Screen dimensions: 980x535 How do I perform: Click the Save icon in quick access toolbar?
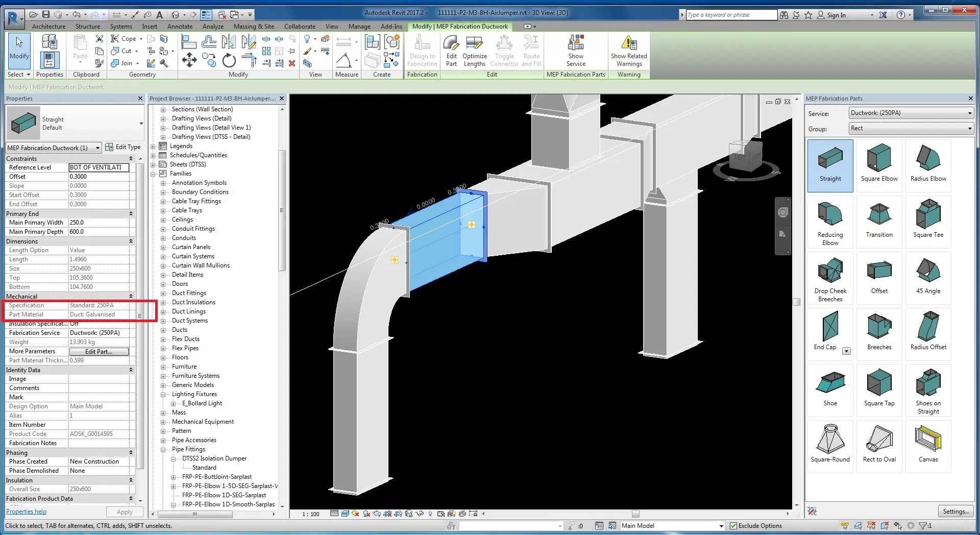click(46, 15)
